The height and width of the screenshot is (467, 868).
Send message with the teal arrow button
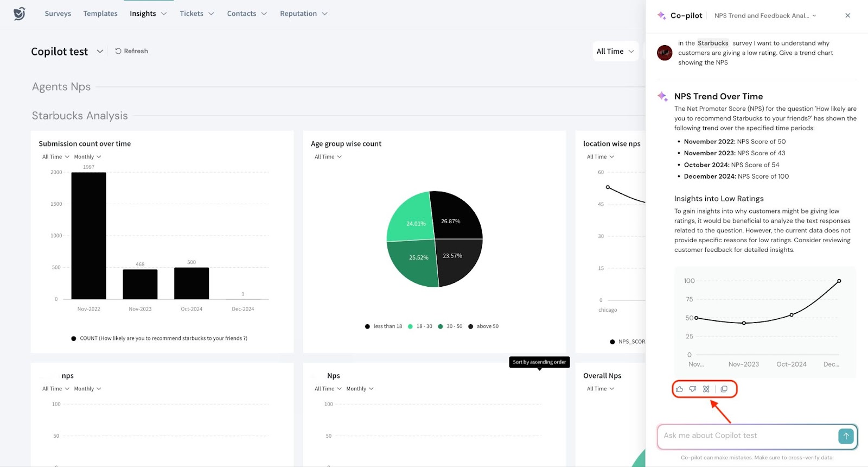point(845,436)
